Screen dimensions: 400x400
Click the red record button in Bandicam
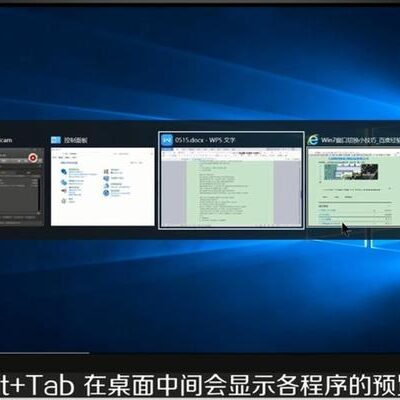click(x=33, y=158)
